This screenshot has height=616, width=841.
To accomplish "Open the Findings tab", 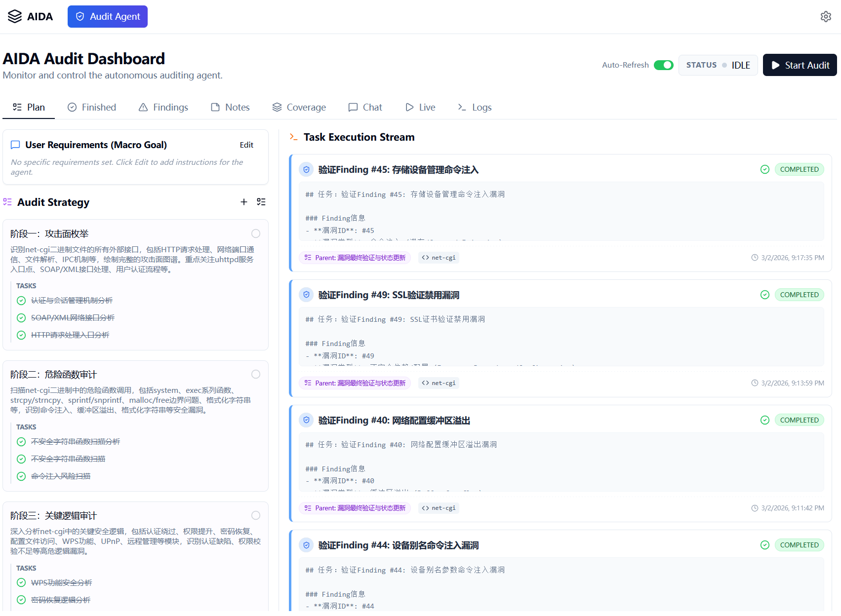I will tap(163, 107).
